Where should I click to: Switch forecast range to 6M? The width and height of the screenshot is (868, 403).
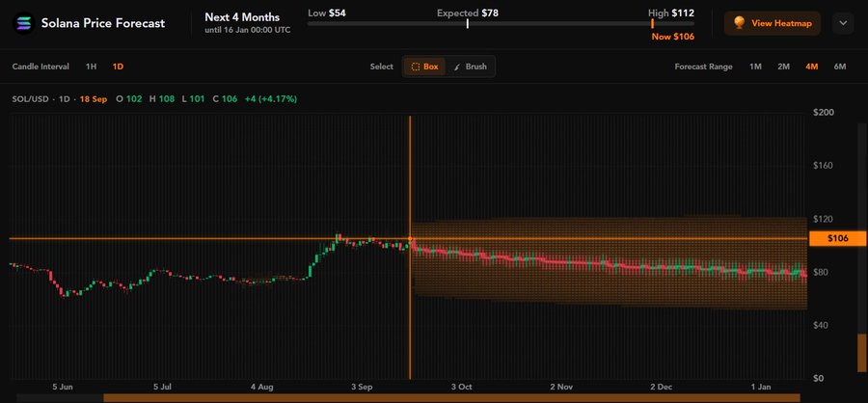tap(840, 67)
